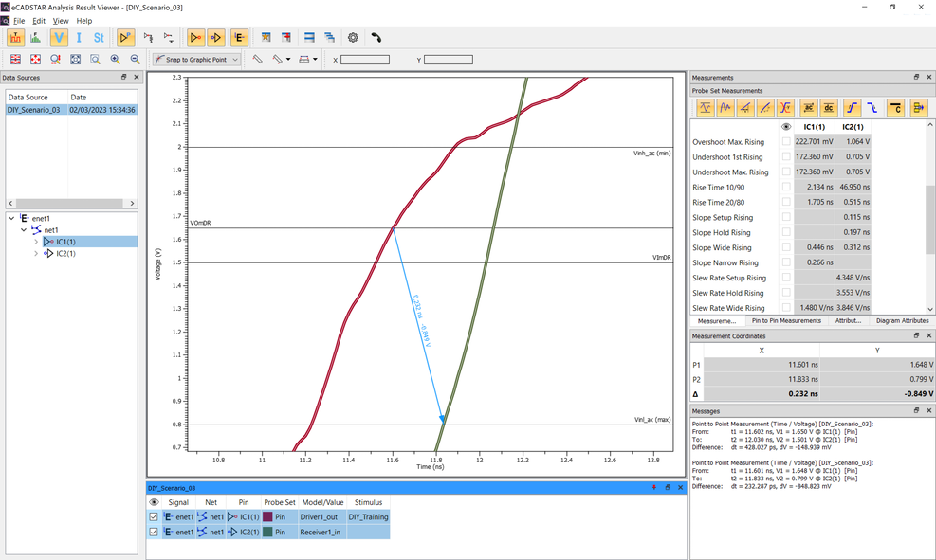
Task: Select DIY_Scenario_03 in Data Sources list
Action: [x=34, y=110]
